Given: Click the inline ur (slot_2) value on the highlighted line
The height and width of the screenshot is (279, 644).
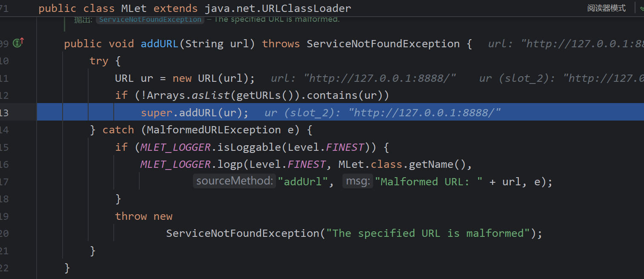Looking at the screenshot, I should tap(382, 112).
